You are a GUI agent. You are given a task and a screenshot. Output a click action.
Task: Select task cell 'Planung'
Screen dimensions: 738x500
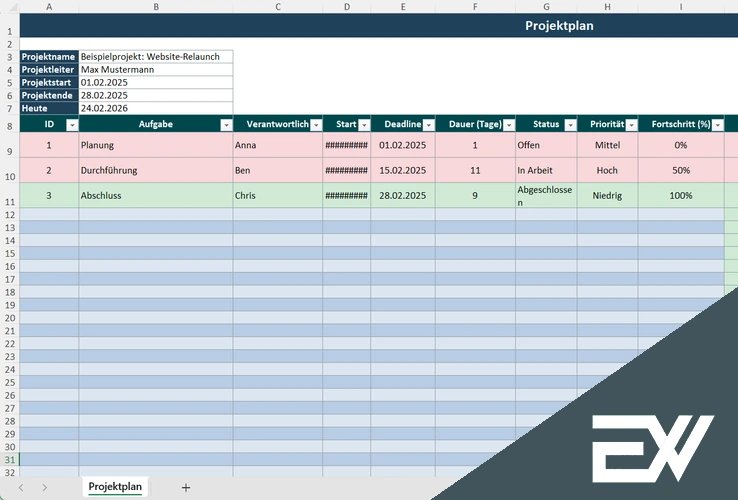[x=156, y=145]
